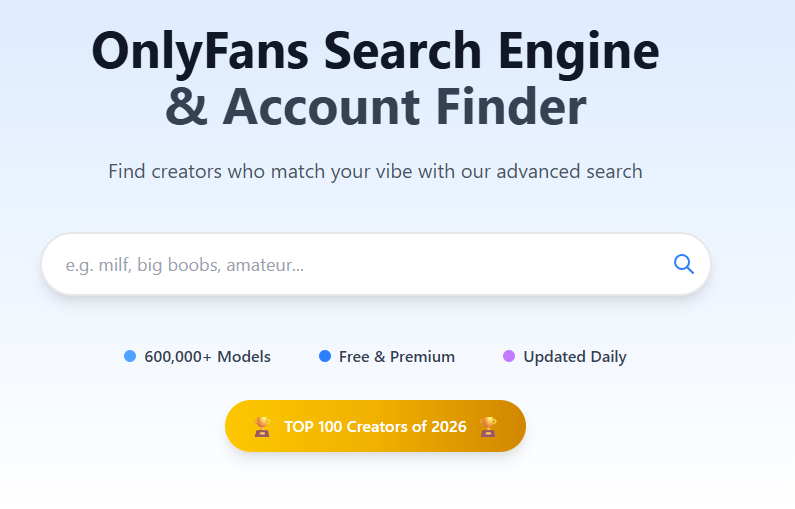Click the blue dot beside Free & Premium
795x509 pixels.
coord(325,357)
